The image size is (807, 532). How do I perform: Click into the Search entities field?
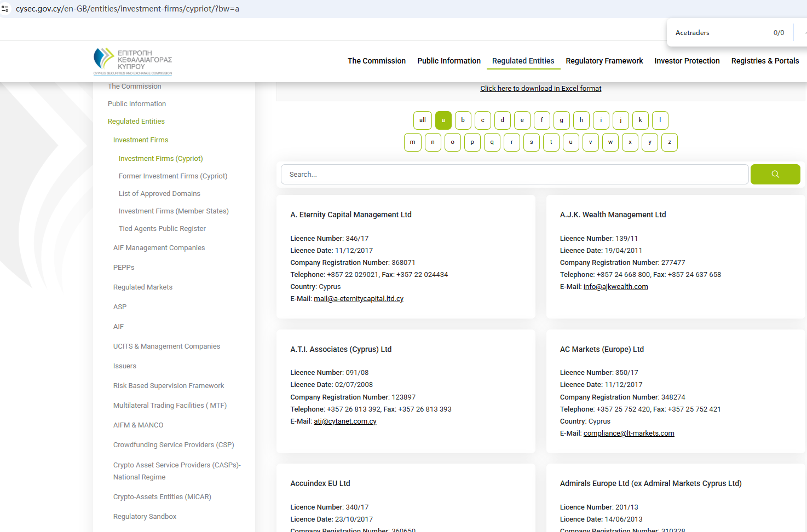[514, 175]
